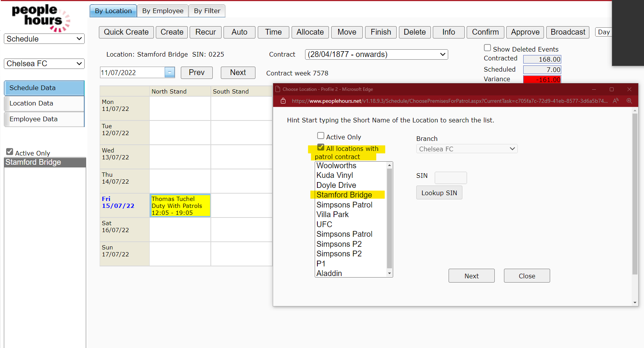This screenshot has height=348, width=644.
Task: Open the date picker calendar icon
Action: 169,72
